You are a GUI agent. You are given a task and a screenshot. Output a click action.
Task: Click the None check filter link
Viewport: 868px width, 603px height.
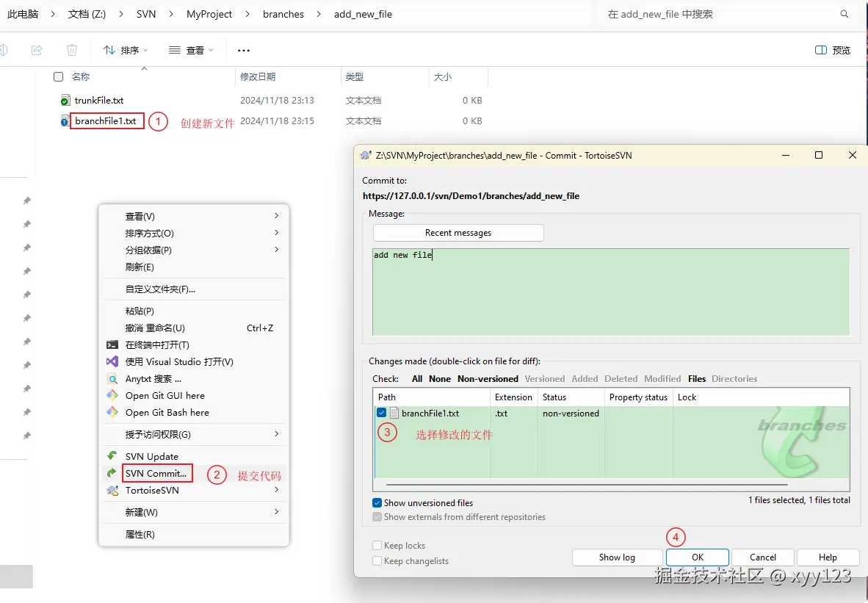tap(440, 379)
